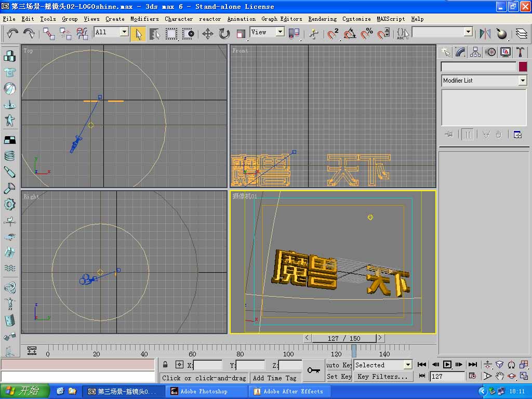Toggle Window/Crossing selection mode
Image resolution: width=532 pixels, height=399 pixels.
coord(188,34)
